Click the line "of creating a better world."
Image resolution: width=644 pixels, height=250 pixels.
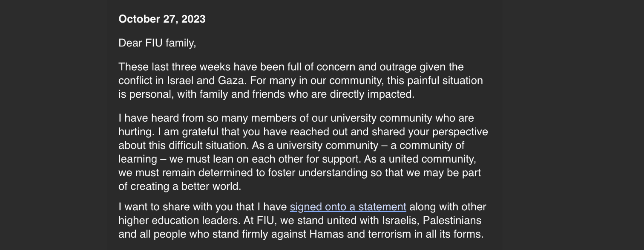click(180, 186)
